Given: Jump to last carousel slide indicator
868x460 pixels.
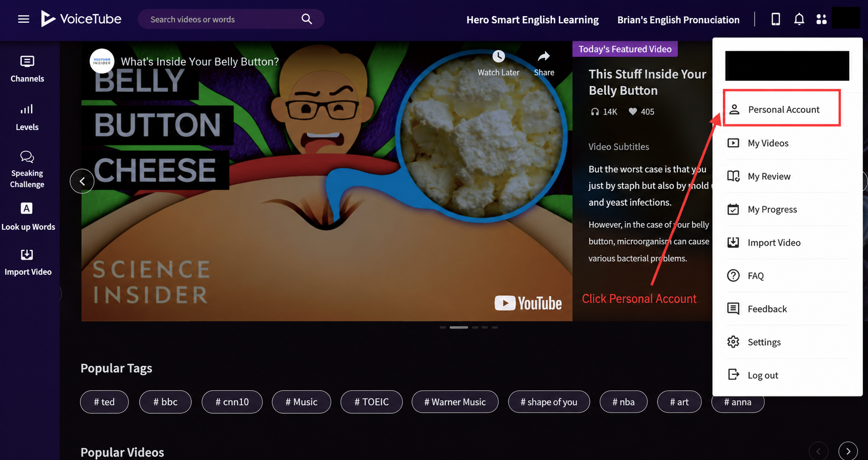Looking at the screenshot, I should 495,327.
